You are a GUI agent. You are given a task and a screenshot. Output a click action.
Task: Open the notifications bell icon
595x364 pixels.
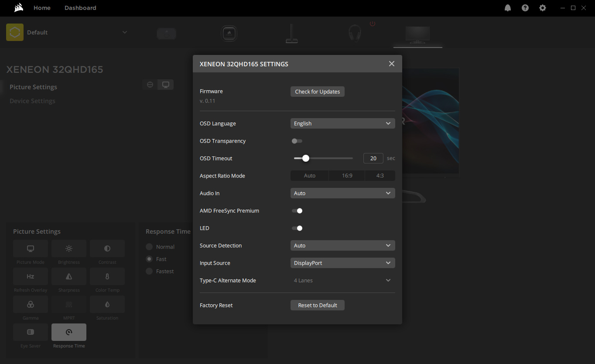[x=508, y=8]
